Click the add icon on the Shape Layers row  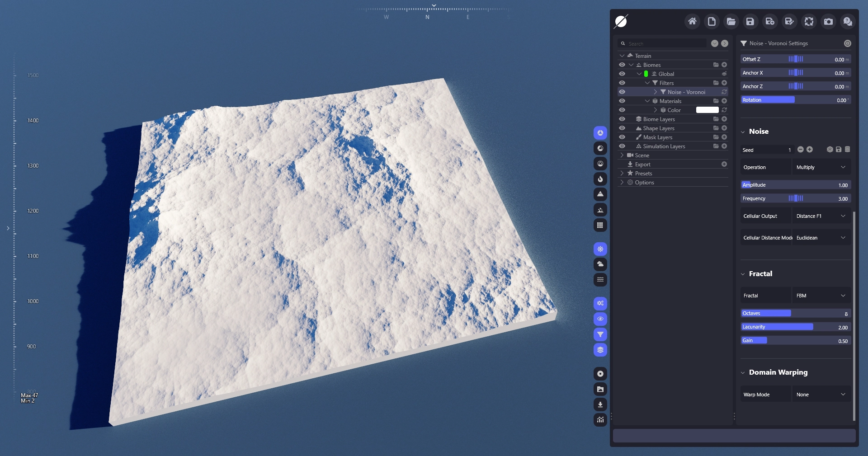click(724, 128)
